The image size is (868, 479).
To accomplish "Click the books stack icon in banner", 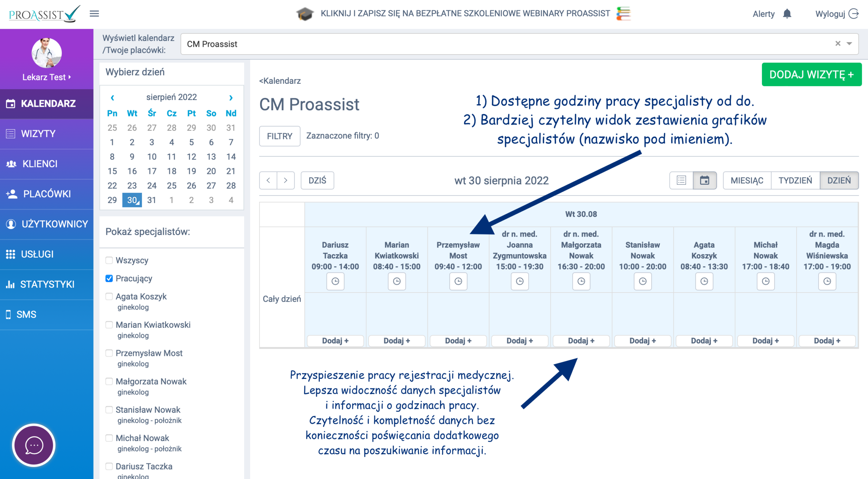I will click(623, 14).
